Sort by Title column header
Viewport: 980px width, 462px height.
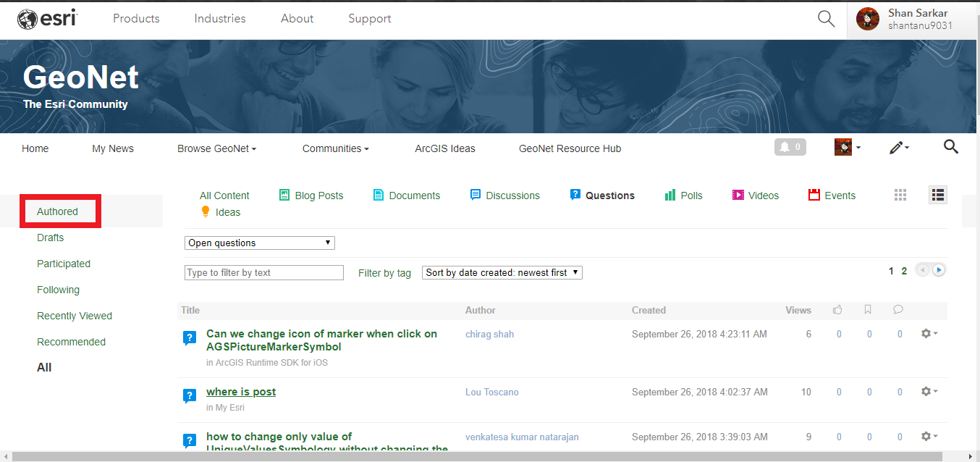pyautogui.click(x=190, y=310)
